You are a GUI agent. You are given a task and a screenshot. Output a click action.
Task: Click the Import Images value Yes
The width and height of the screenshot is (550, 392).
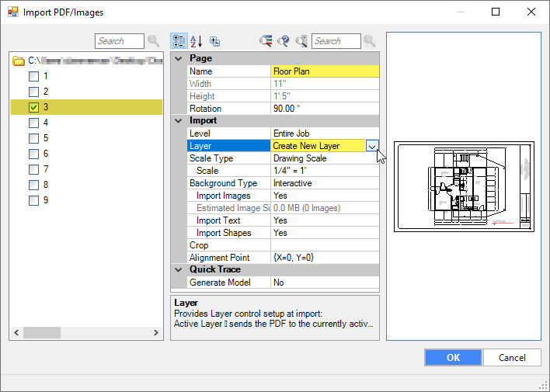coord(325,196)
